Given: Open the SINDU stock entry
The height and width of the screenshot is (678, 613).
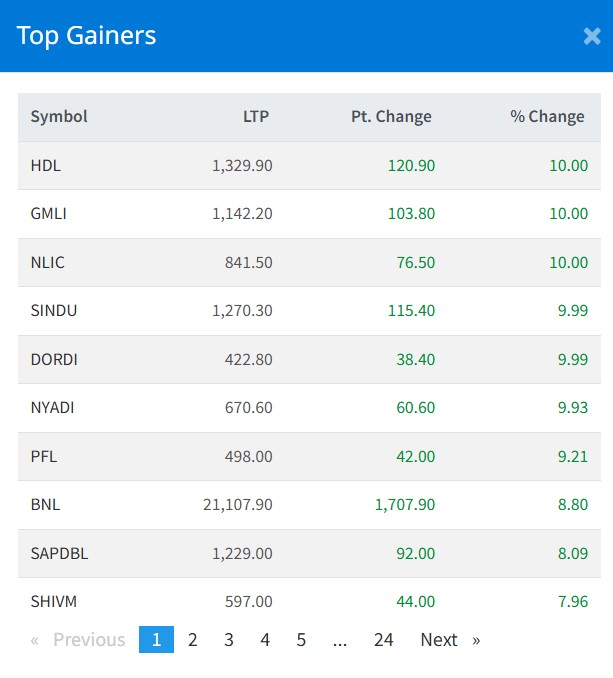Looking at the screenshot, I should (x=54, y=311).
